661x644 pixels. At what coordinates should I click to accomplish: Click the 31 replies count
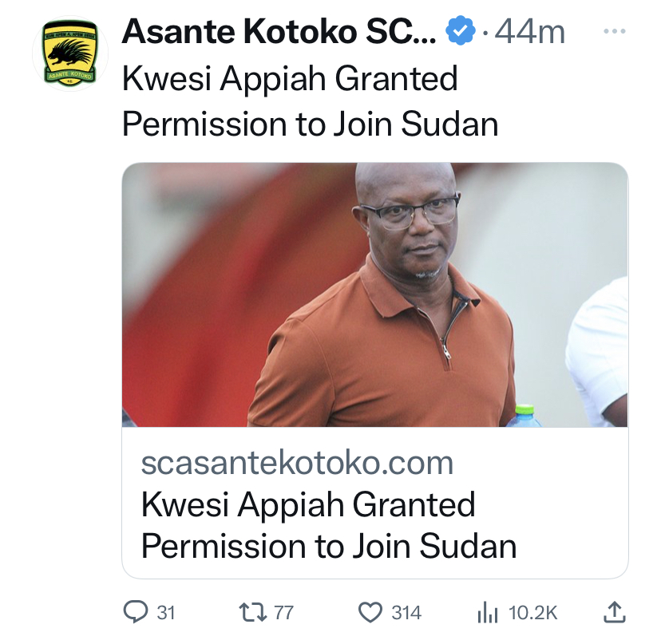click(165, 613)
